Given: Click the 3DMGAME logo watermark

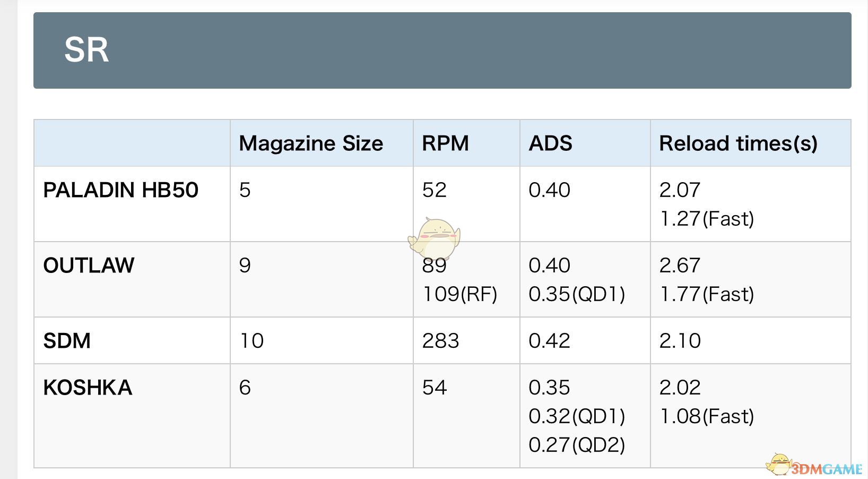Looking at the screenshot, I should [815, 465].
